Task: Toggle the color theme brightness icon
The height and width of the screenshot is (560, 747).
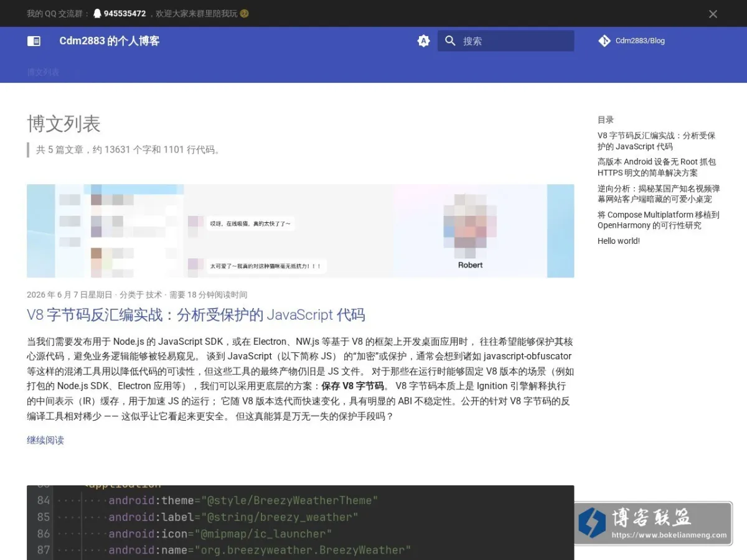Action: coord(423,41)
